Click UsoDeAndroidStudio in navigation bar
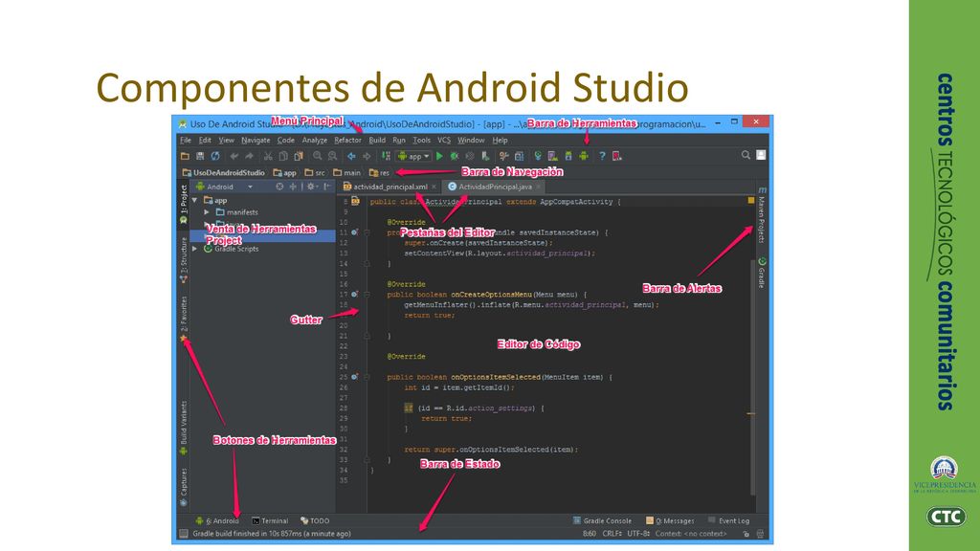 (x=223, y=172)
